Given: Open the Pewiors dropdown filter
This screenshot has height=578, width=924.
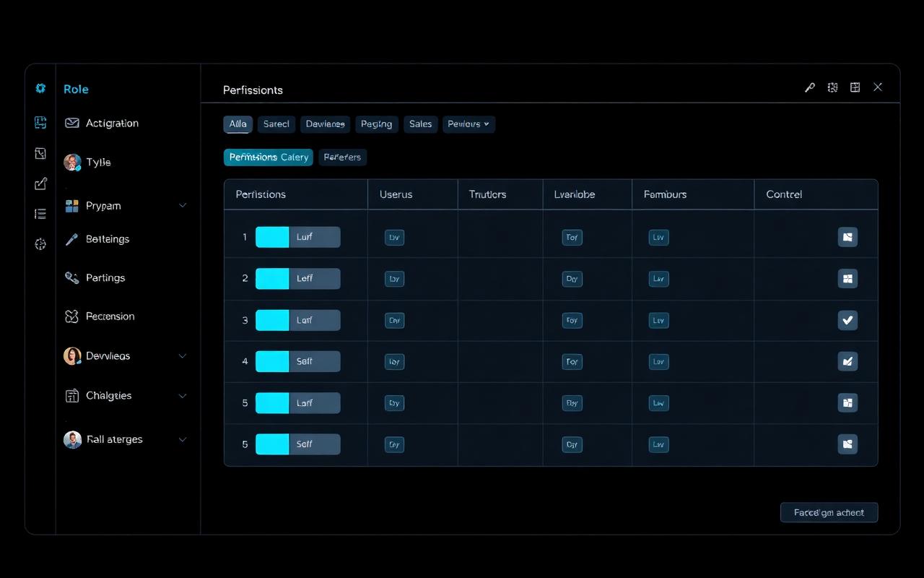Looking at the screenshot, I should click(x=468, y=124).
